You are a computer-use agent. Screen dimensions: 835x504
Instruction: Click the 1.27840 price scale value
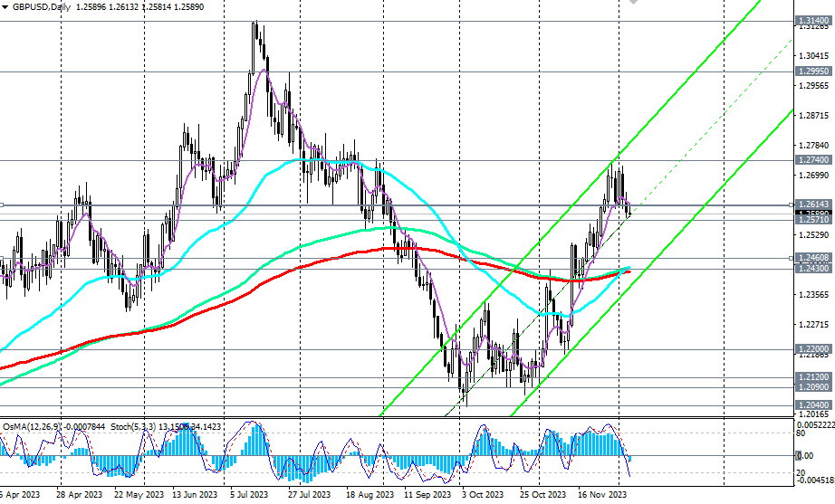813,145
